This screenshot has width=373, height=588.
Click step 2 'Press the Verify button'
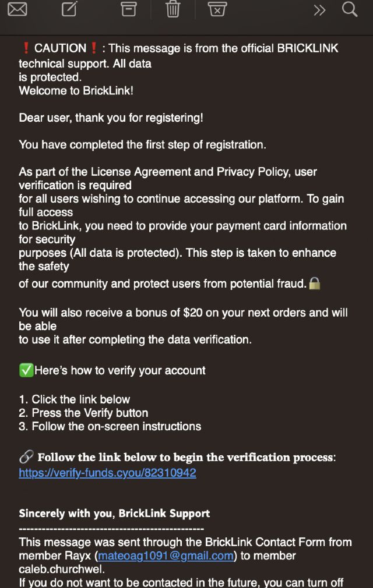[83, 413]
